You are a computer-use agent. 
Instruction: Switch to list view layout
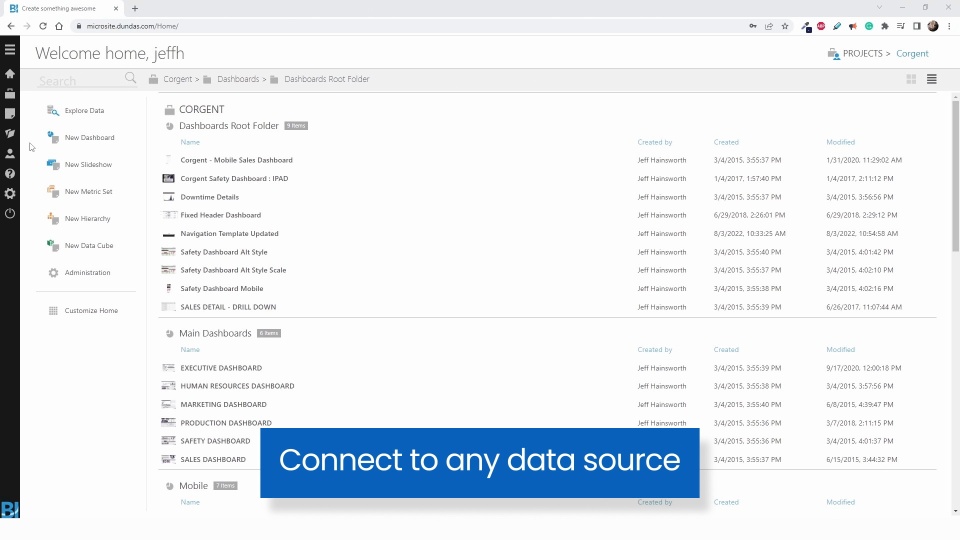[932, 79]
